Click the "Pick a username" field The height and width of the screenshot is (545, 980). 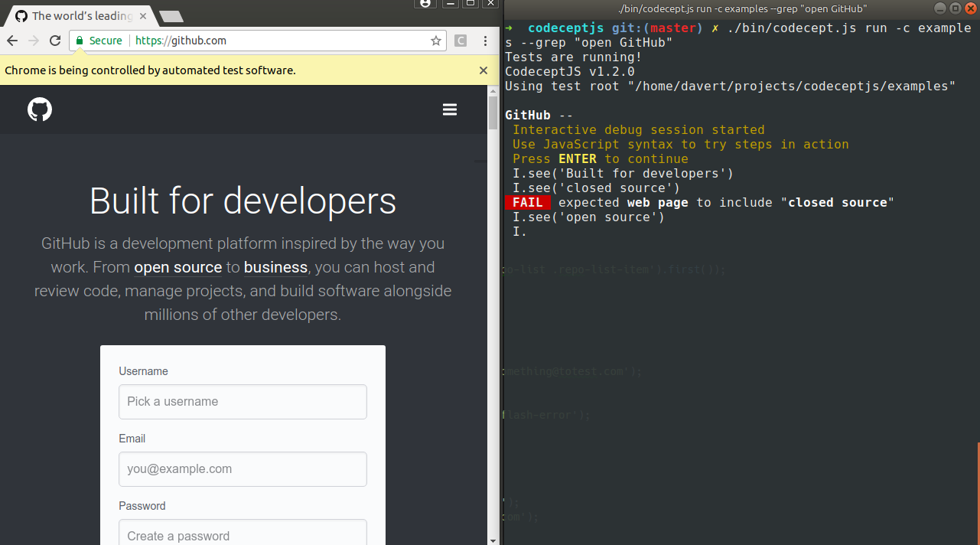[243, 402]
